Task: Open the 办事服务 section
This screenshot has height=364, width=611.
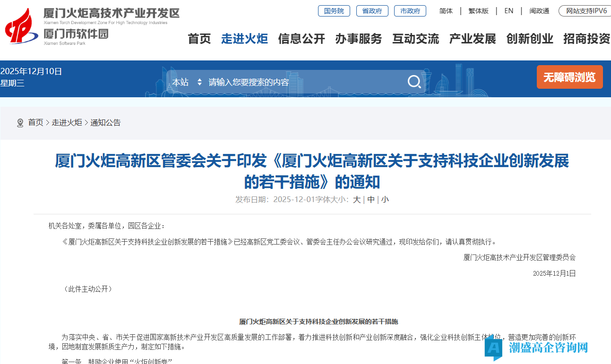Action: tap(359, 39)
